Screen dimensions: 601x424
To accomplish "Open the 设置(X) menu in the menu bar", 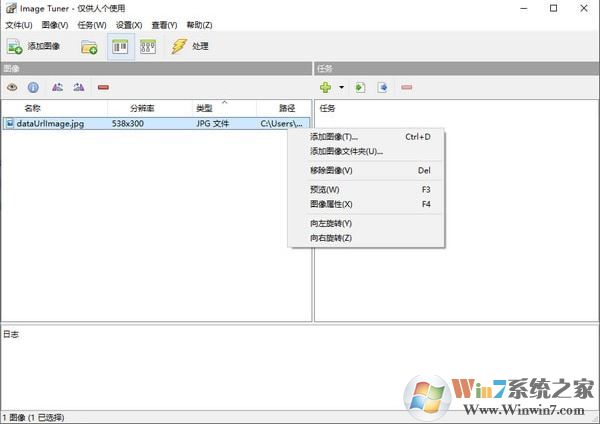I will pos(129,24).
